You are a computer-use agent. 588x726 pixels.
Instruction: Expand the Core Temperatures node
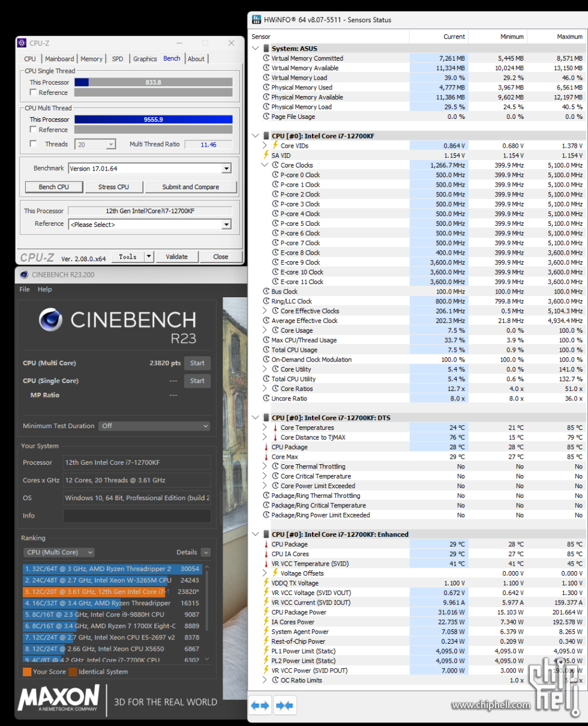(x=266, y=428)
